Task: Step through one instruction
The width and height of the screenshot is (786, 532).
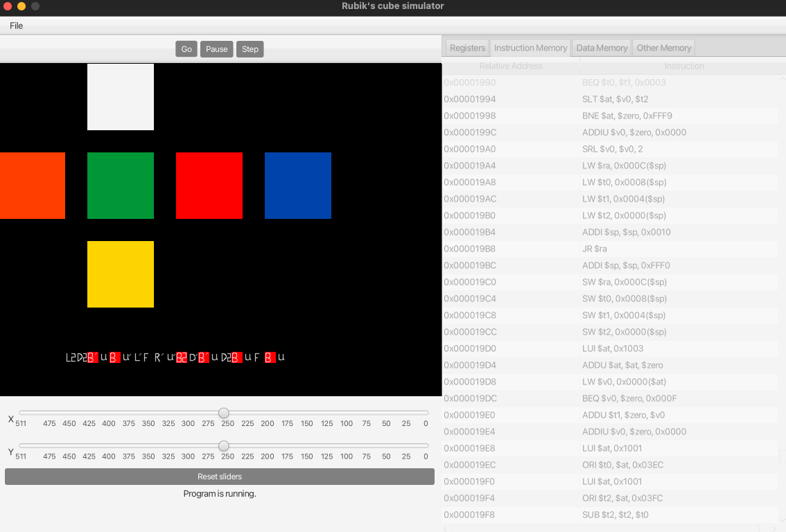Action: click(250, 48)
